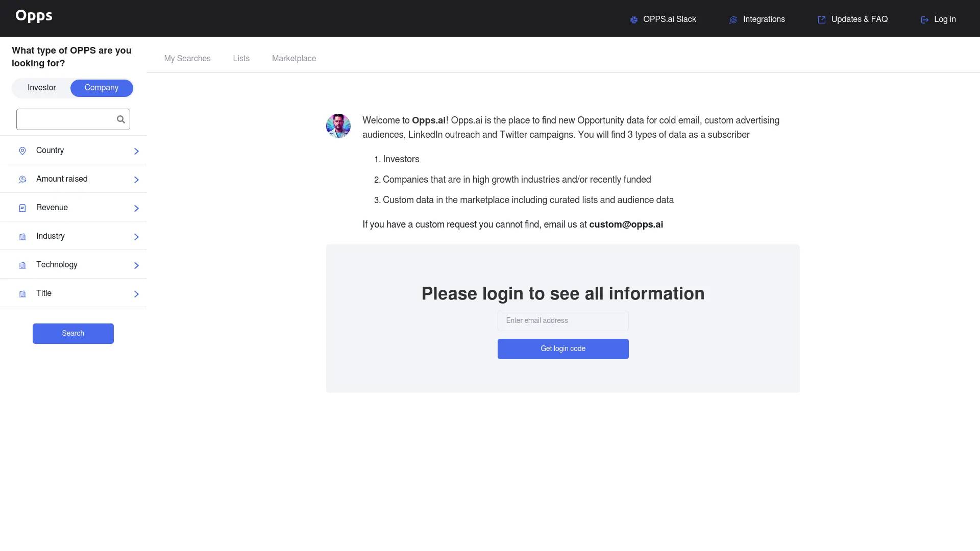
Task: Expand the Country filter chevron
Action: [x=136, y=151]
